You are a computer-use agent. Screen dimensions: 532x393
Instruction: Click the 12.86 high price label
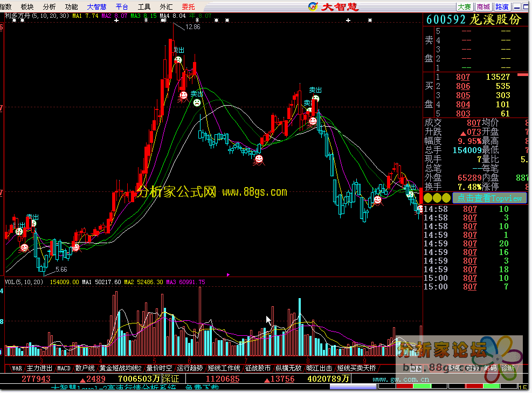[x=193, y=27]
